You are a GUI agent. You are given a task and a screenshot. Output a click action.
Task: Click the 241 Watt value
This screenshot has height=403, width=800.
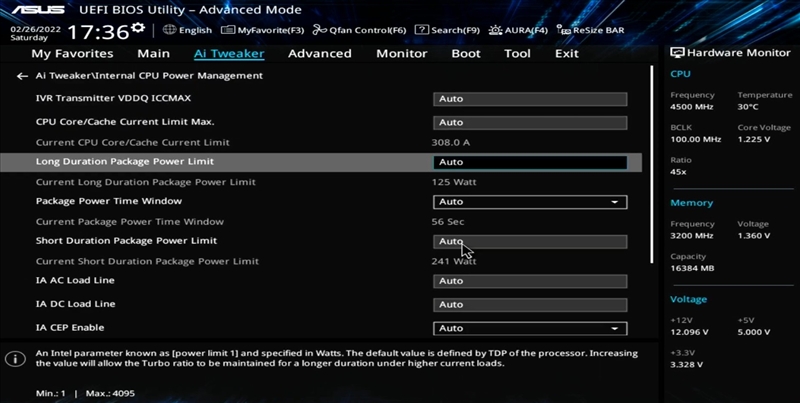point(454,261)
